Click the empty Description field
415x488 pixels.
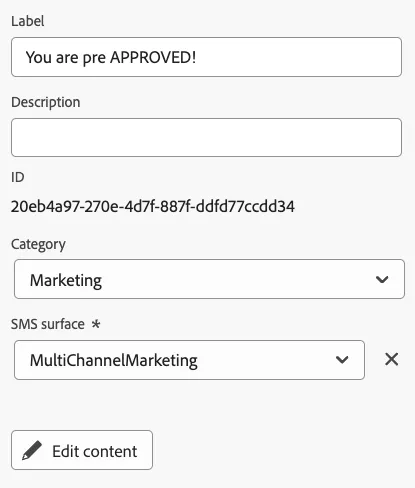206,137
